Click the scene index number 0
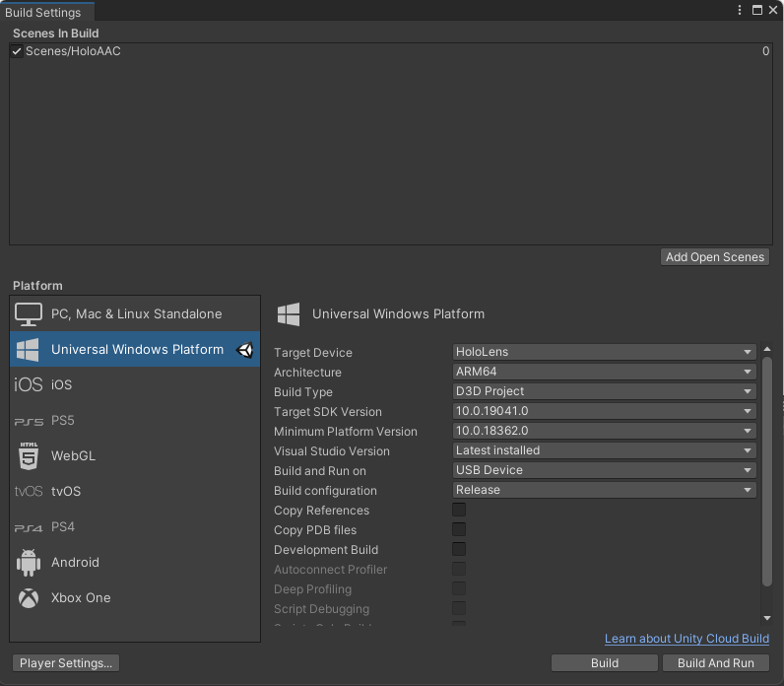Image resolution: width=784 pixels, height=686 pixels. pyautogui.click(x=765, y=51)
